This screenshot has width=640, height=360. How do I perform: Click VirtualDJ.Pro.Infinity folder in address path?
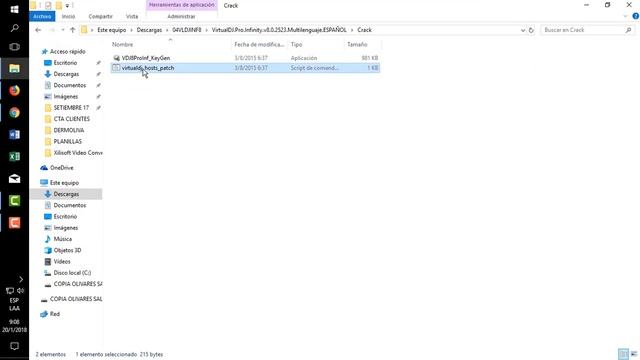point(279,30)
